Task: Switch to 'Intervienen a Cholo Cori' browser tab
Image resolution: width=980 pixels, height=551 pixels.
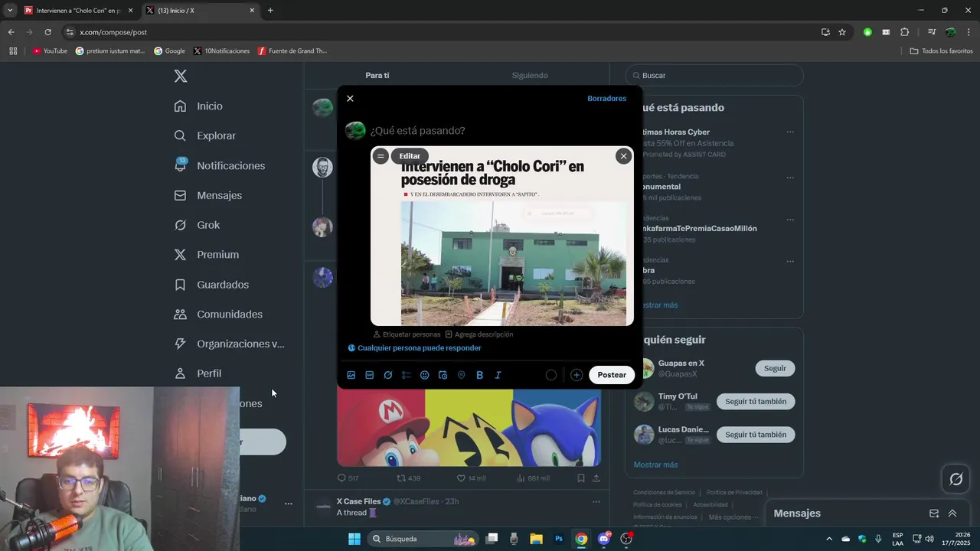Action: [77, 11]
